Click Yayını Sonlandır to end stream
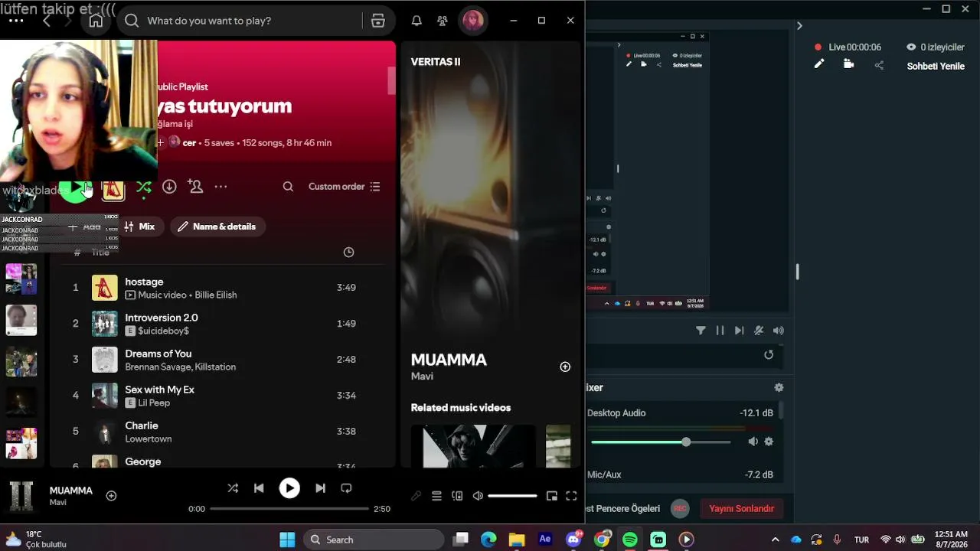Screen dimensions: 980x551 click(x=741, y=509)
